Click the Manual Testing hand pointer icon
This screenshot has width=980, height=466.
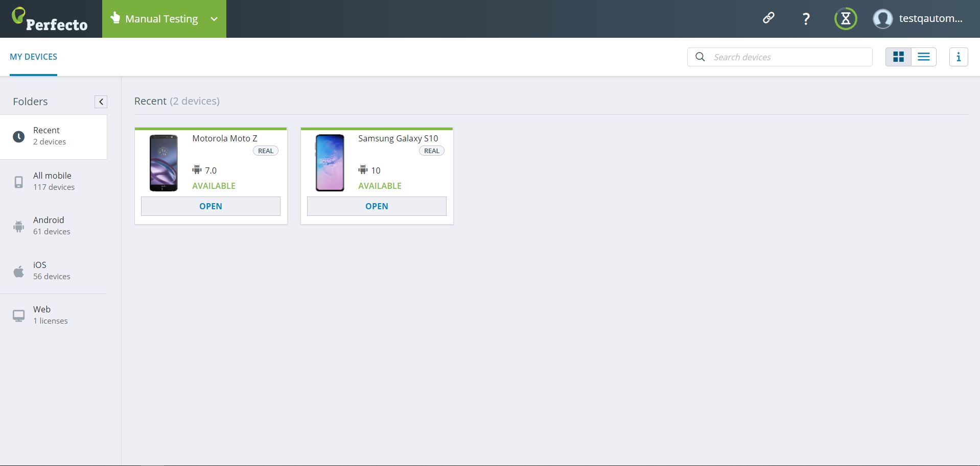pos(115,18)
